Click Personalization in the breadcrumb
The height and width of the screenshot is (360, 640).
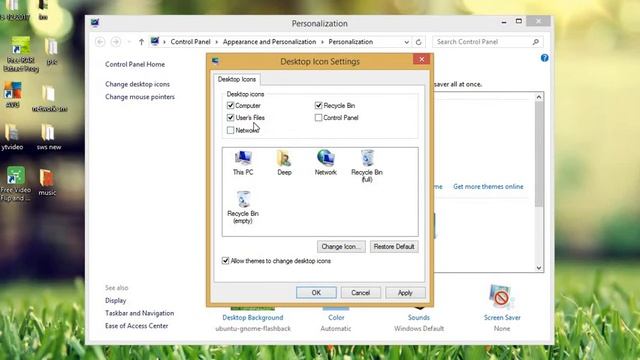[351, 42]
